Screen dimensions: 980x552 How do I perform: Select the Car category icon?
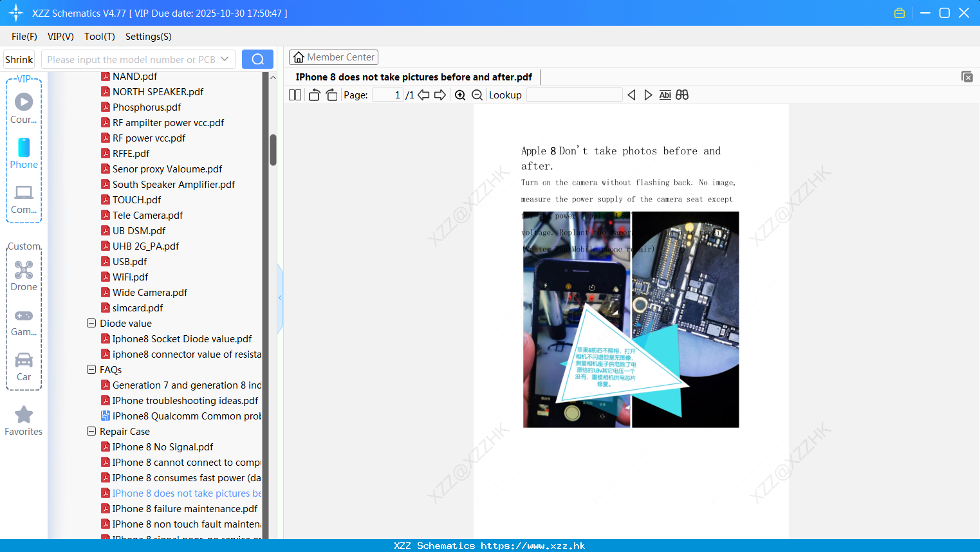(x=24, y=367)
